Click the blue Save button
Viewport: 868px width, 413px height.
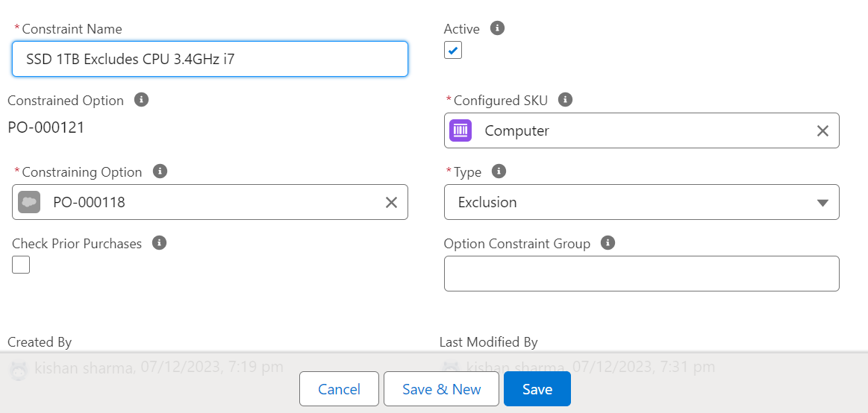click(x=537, y=389)
